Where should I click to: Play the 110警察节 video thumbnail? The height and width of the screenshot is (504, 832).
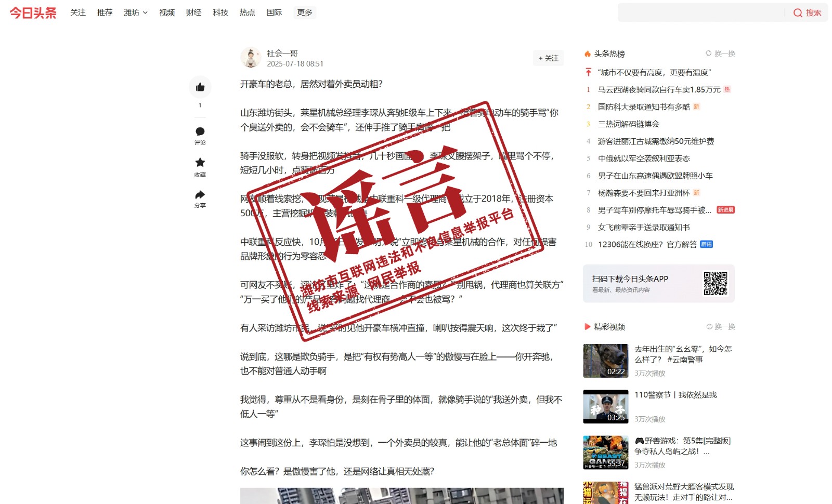coord(605,407)
